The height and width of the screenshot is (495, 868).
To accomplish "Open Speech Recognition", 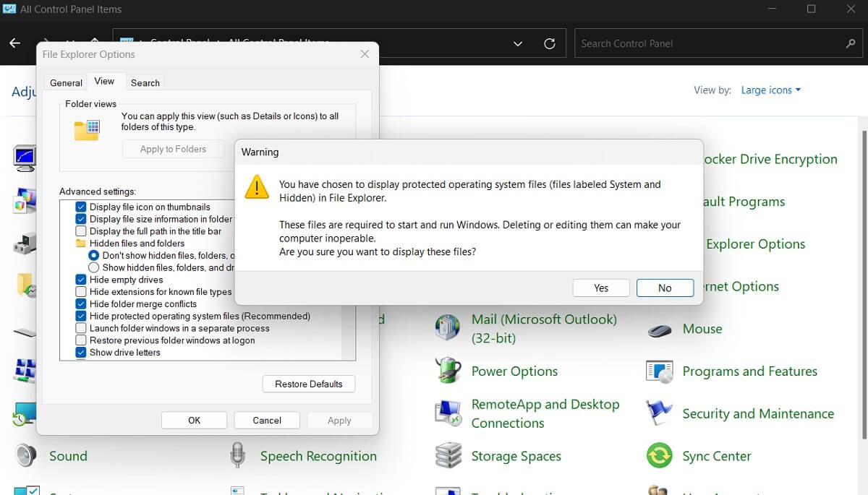I will (318, 456).
